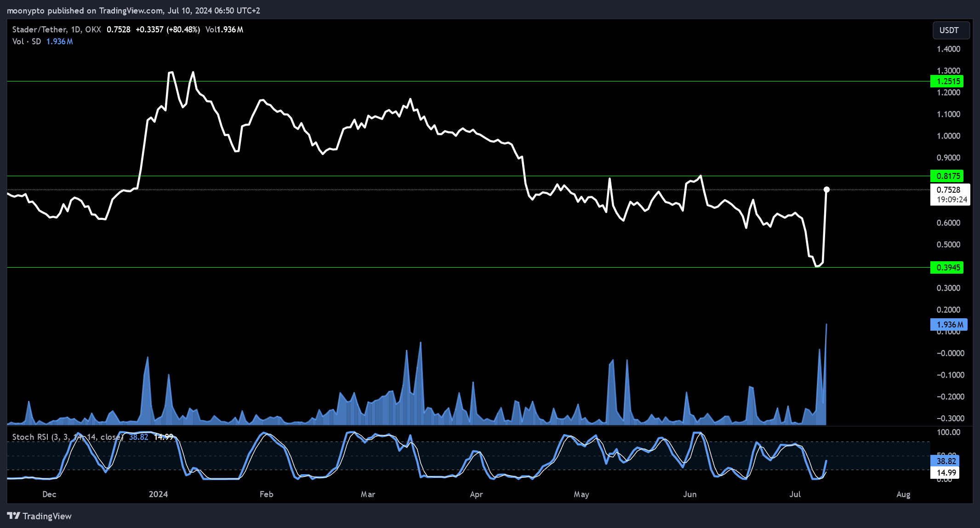Click the +80.48% change value in the header
Screen dimensions: 980x528
[183, 29]
